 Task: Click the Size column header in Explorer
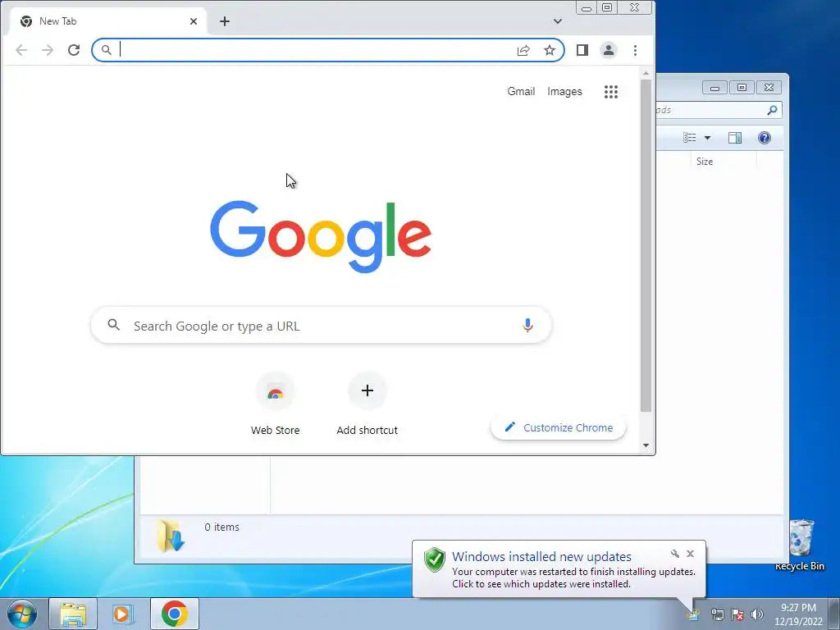724,162
